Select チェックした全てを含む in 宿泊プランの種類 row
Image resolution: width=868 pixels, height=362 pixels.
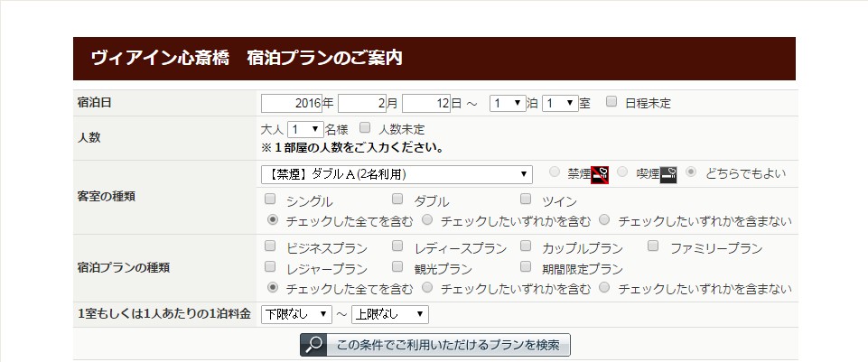[273, 287]
